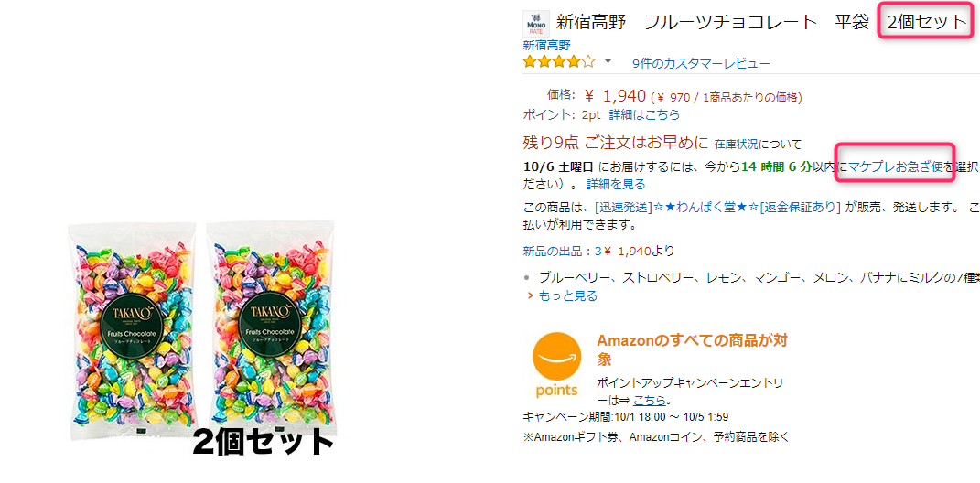Screen dimensions: 980x483
Task: Click the left chocolate bag product image
Action: [x=132, y=331]
